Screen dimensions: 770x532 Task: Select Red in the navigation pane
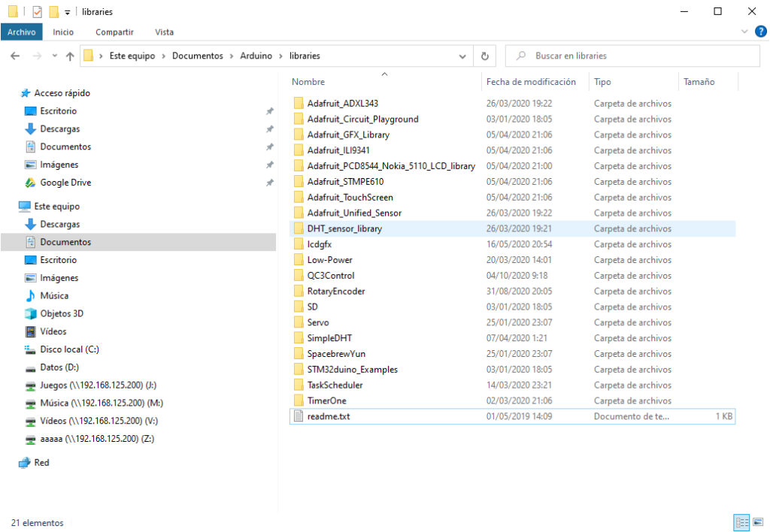coord(41,463)
